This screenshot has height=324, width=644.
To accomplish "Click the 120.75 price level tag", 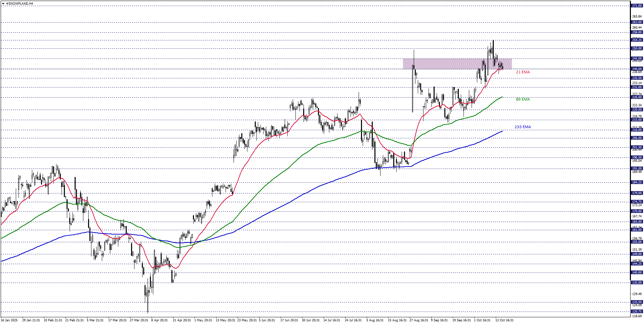I will point(637,312).
